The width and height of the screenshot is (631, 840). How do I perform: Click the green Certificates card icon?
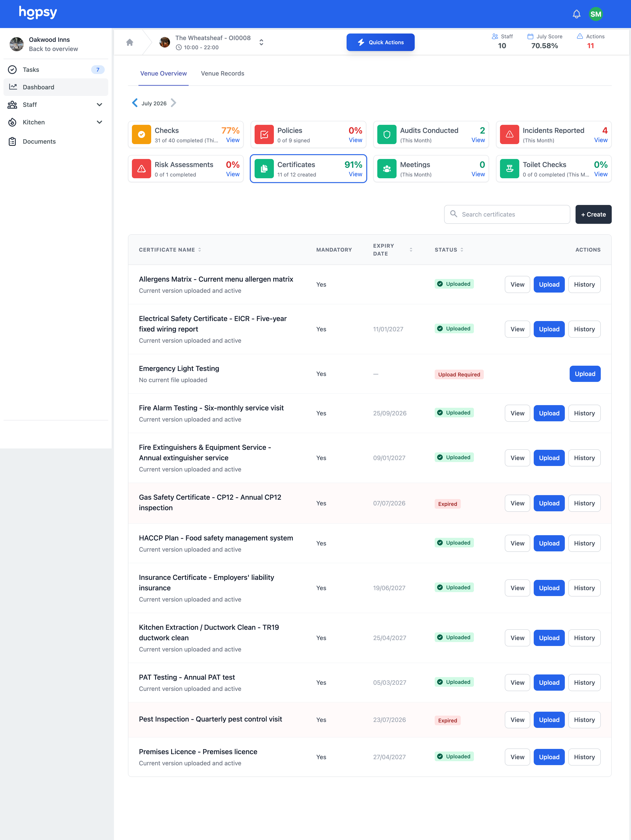coord(264,169)
